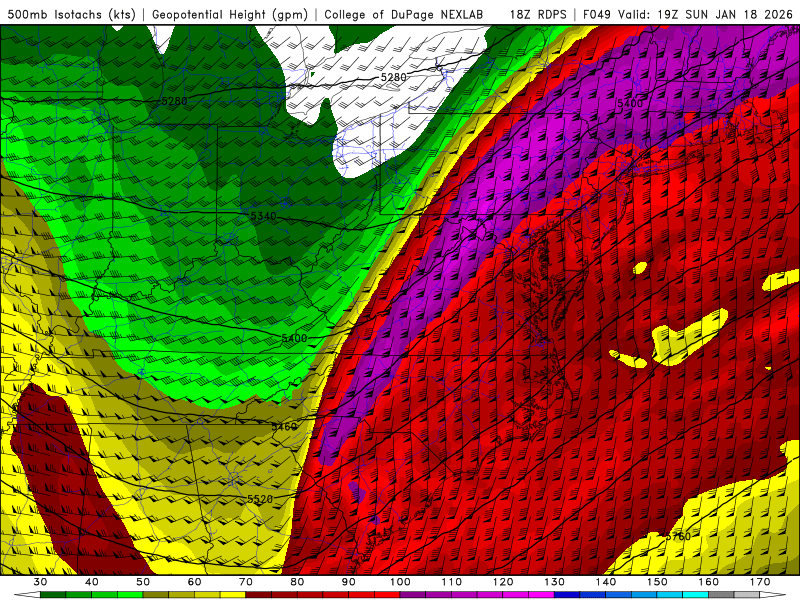Image resolution: width=800 pixels, height=600 pixels.
Task: Click the 5400 contour label in purple band
Action: [630, 104]
